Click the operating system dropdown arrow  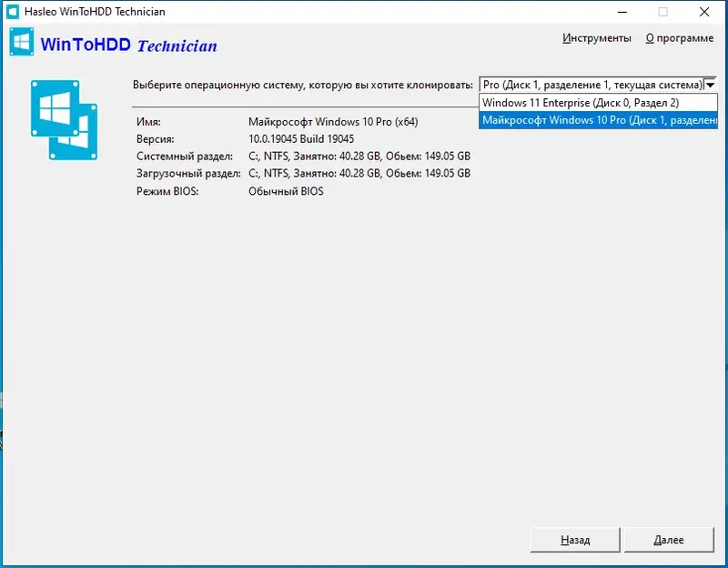coord(711,85)
